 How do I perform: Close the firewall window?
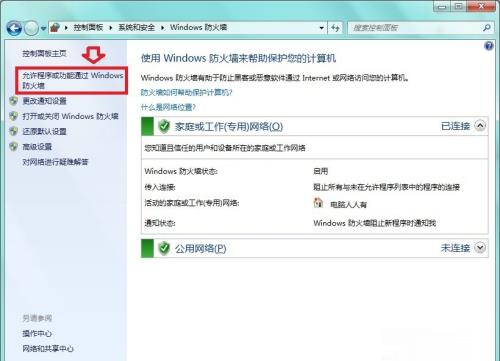click(x=481, y=6)
